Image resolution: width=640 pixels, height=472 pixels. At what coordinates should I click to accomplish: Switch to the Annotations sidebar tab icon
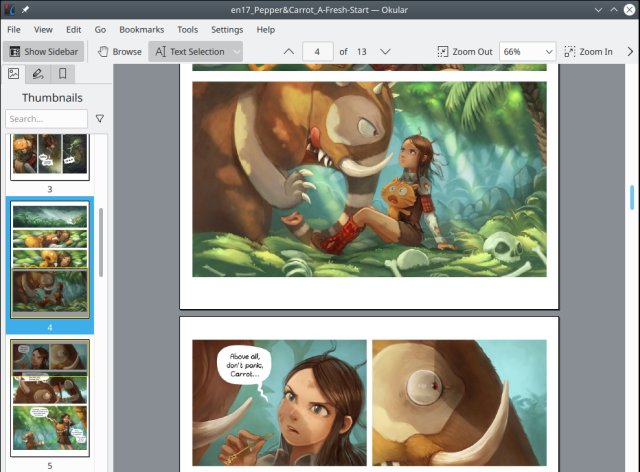[x=38, y=73]
